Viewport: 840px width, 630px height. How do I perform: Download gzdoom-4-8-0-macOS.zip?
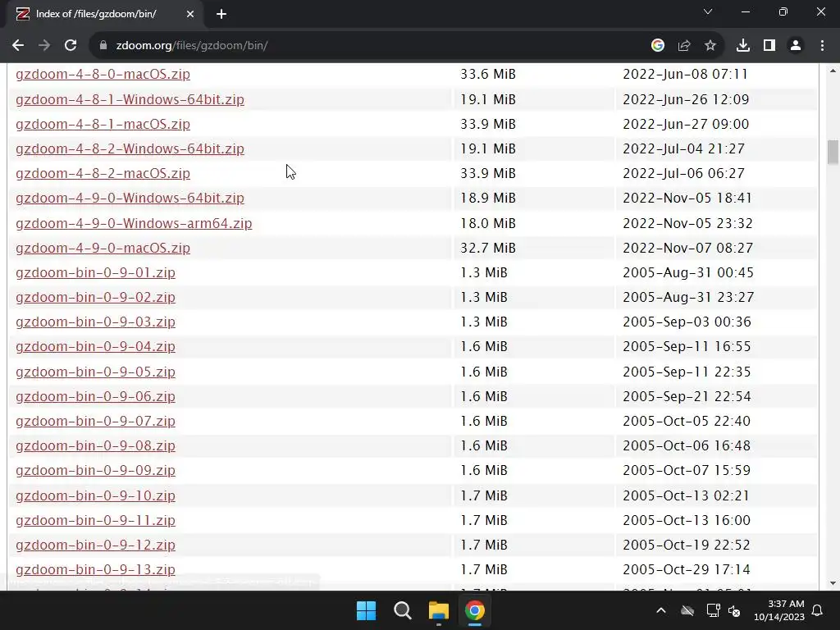point(103,74)
